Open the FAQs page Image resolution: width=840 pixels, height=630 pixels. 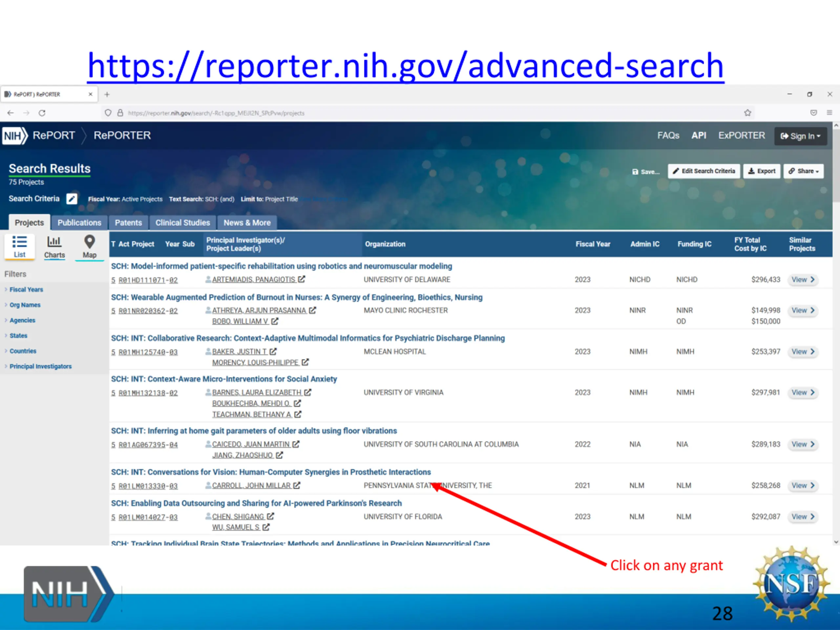[x=668, y=136]
